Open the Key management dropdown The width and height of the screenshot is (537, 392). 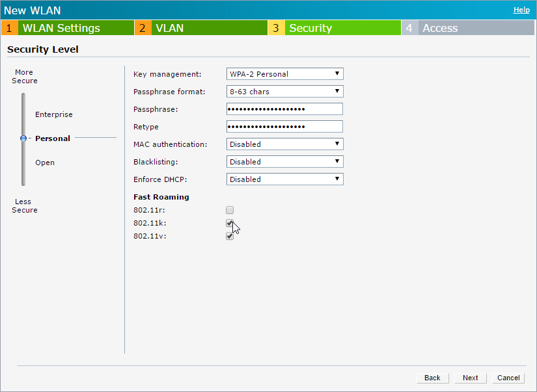click(x=285, y=74)
